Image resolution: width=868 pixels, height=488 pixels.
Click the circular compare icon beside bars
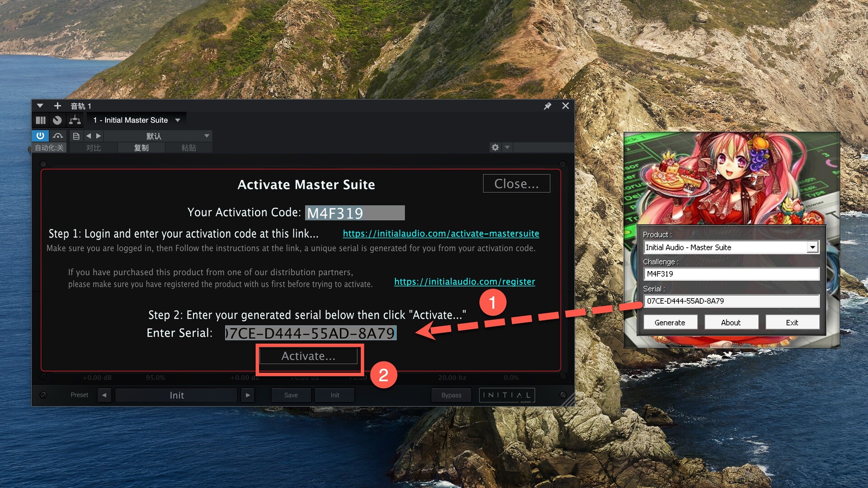pyautogui.click(x=57, y=120)
